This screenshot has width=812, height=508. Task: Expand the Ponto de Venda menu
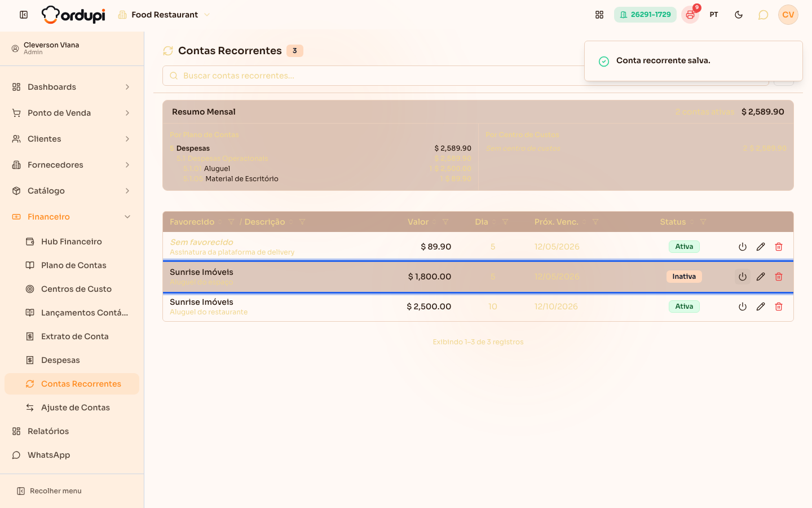point(72,113)
